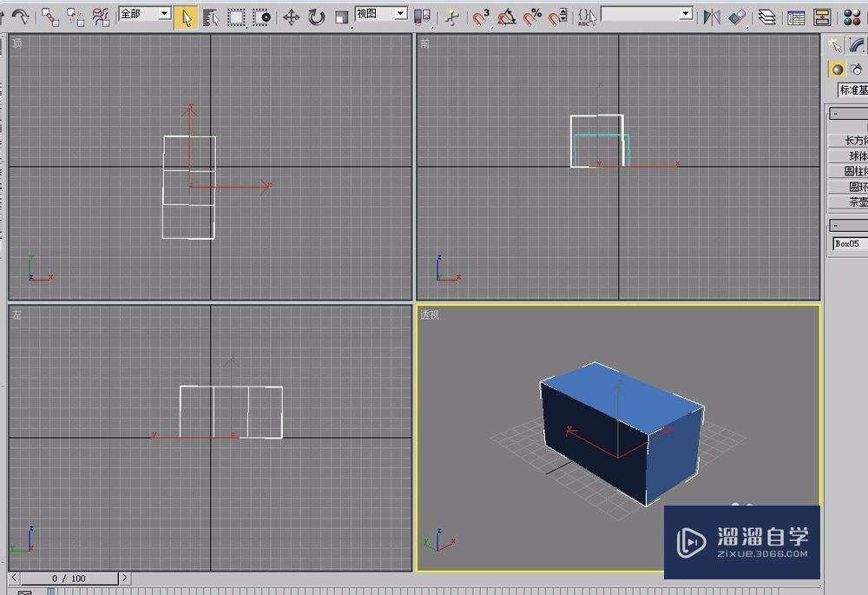Switch to the Create panel tab
This screenshot has height=595, width=868.
(834, 45)
